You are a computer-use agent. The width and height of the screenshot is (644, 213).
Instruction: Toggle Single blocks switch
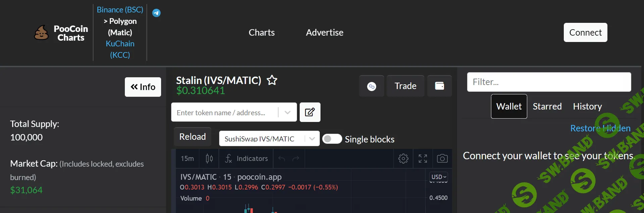(332, 139)
